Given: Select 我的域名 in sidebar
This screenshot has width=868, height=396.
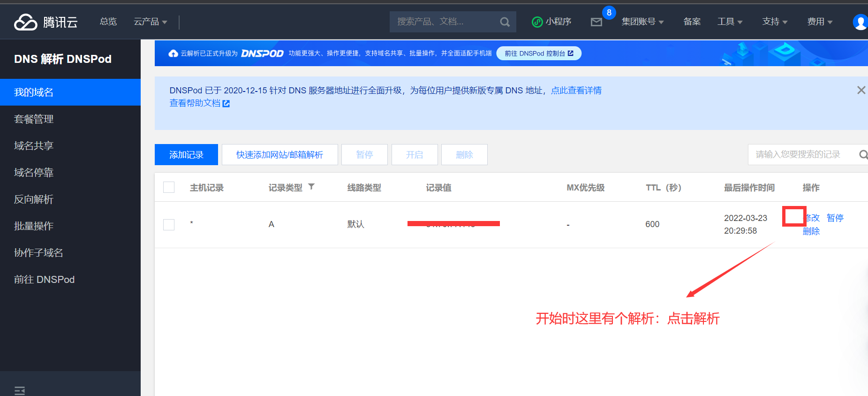Looking at the screenshot, I should click(70, 92).
